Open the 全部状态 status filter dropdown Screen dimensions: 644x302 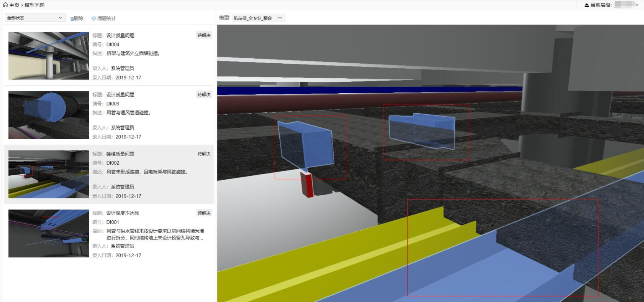coord(34,18)
